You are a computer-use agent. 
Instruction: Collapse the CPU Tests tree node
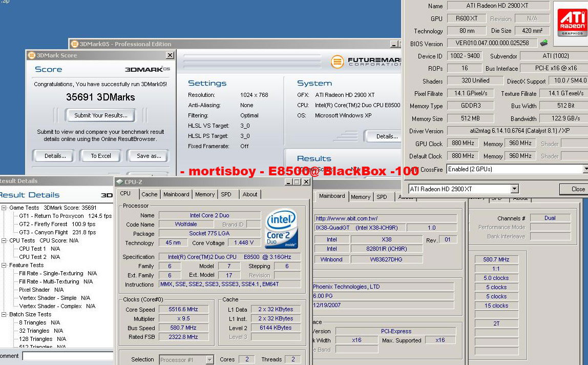pyautogui.click(x=4, y=241)
